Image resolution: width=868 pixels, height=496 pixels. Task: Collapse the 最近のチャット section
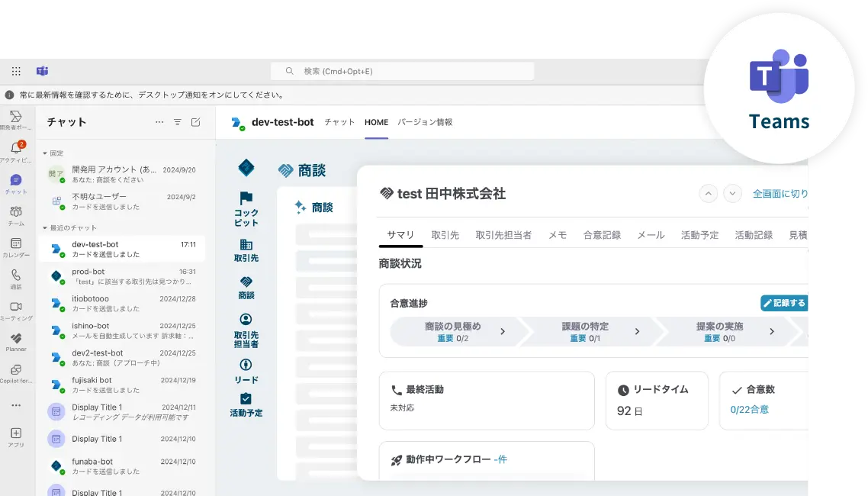pyautogui.click(x=45, y=228)
